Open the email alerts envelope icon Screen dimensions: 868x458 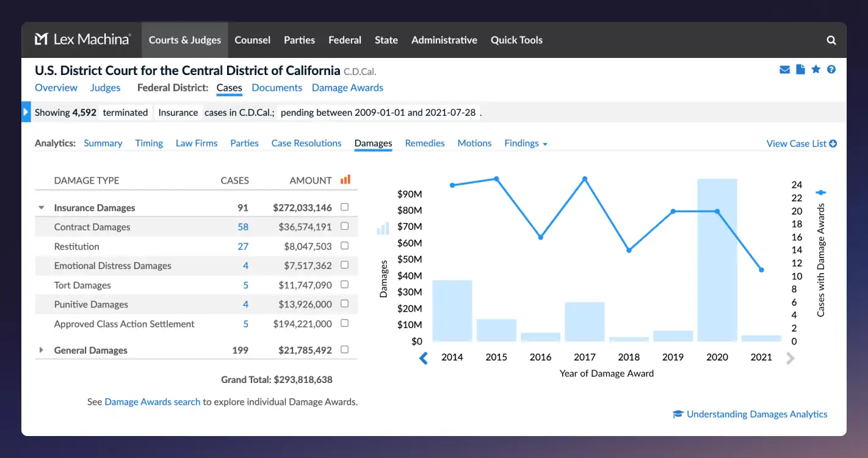point(784,70)
